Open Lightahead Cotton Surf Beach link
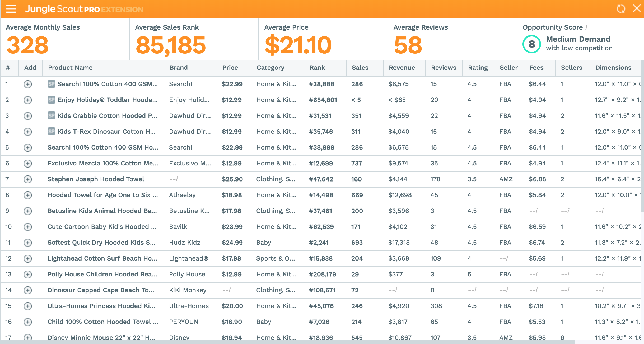Image resolution: width=644 pixels, height=344 pixels. click(x=102, y=258)
